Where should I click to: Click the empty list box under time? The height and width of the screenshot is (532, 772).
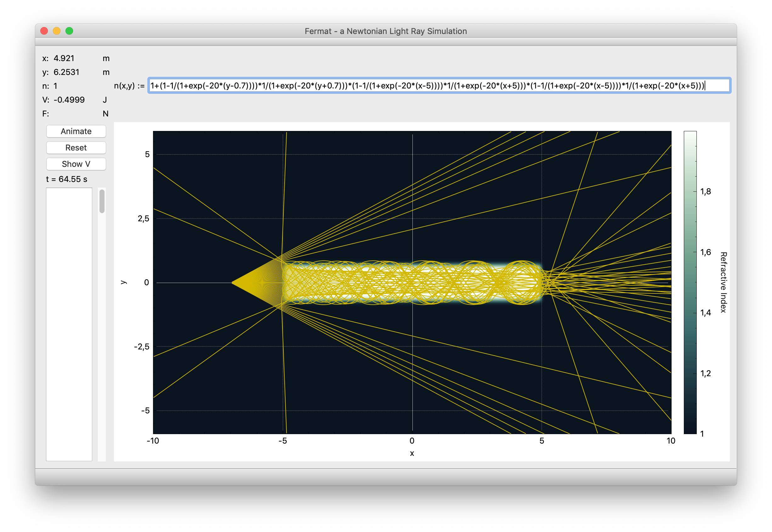click(x=69, y=324)
